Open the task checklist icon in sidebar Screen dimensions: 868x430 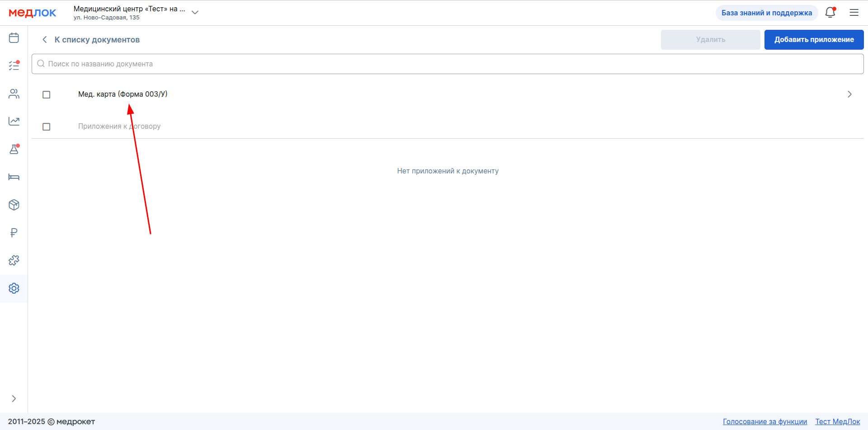(14, 66)
